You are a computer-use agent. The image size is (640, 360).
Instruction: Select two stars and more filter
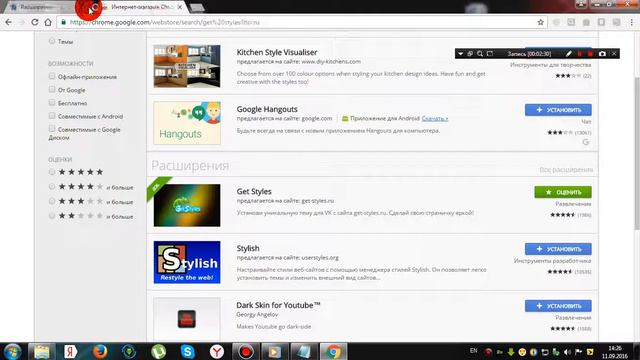point(52,216)
